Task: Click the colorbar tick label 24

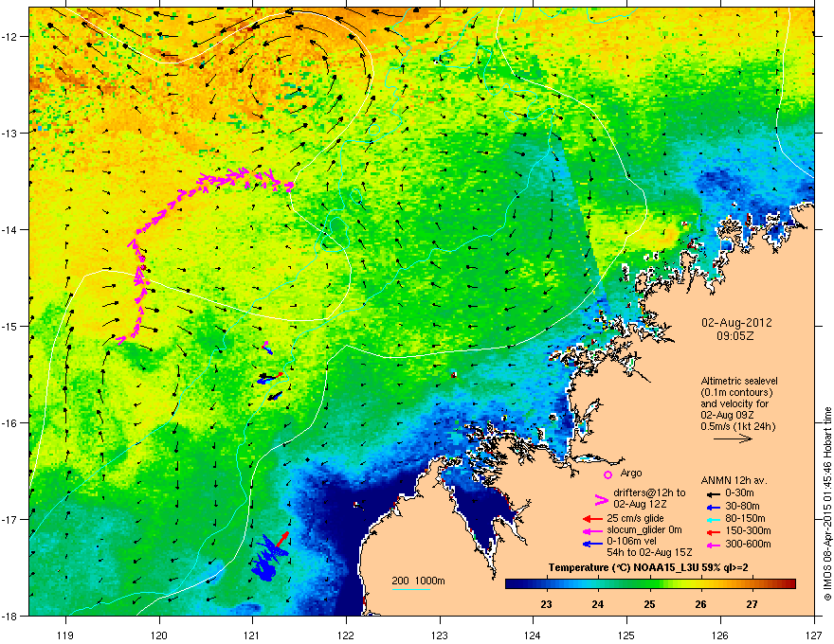Action: (x=598, y=604)
